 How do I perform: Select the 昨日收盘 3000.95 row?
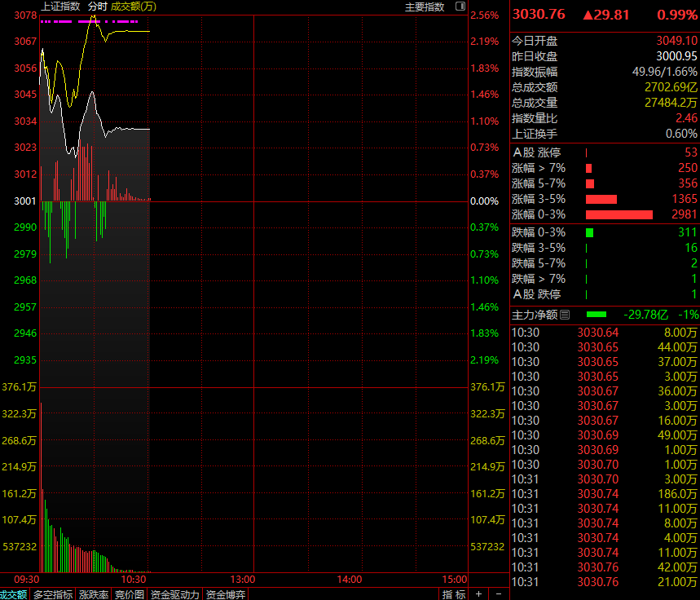(605, 56)
